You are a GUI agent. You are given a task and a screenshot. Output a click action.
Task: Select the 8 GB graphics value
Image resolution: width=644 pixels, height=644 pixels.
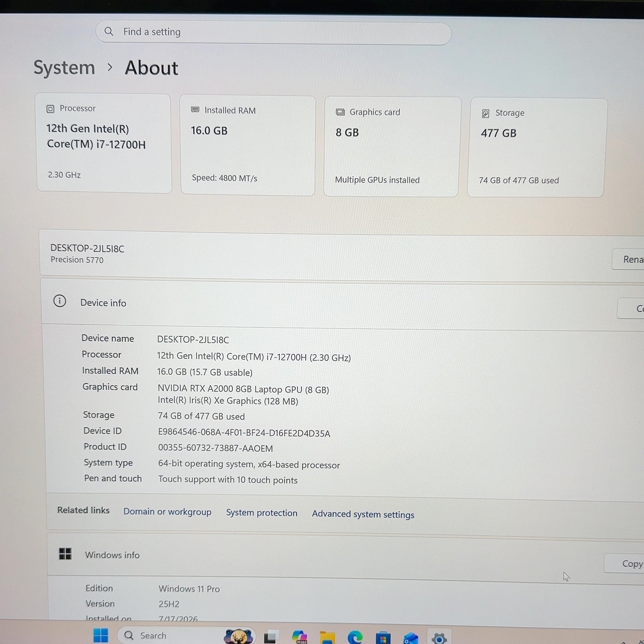point(347,133)
